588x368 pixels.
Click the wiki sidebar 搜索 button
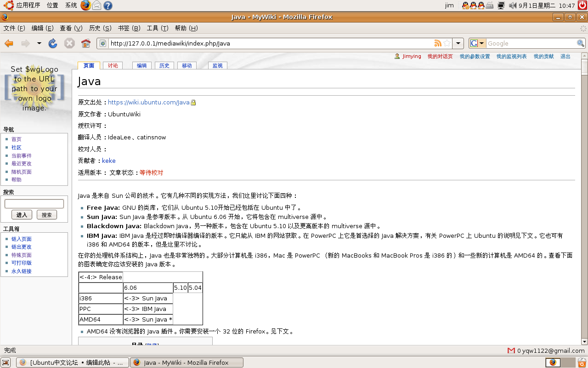[46, 215]
